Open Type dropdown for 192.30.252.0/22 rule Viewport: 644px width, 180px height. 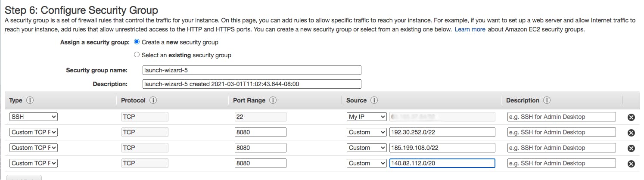tap(34, 132)
